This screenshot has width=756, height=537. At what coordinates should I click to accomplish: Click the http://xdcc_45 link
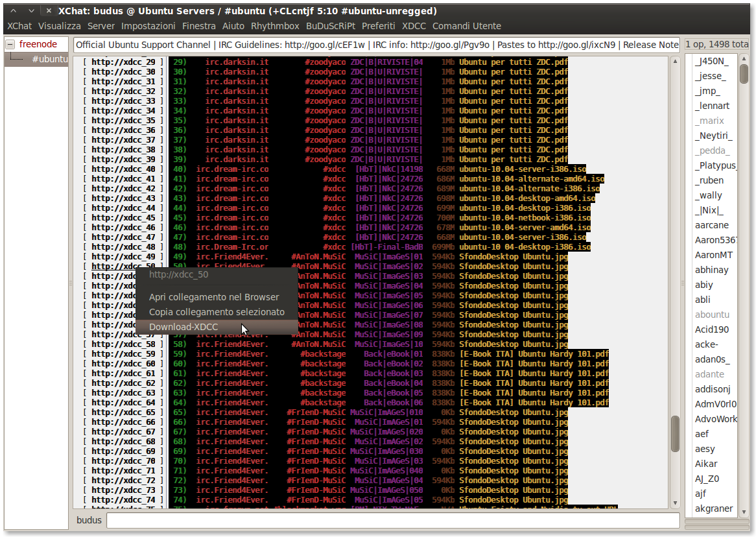123,218
